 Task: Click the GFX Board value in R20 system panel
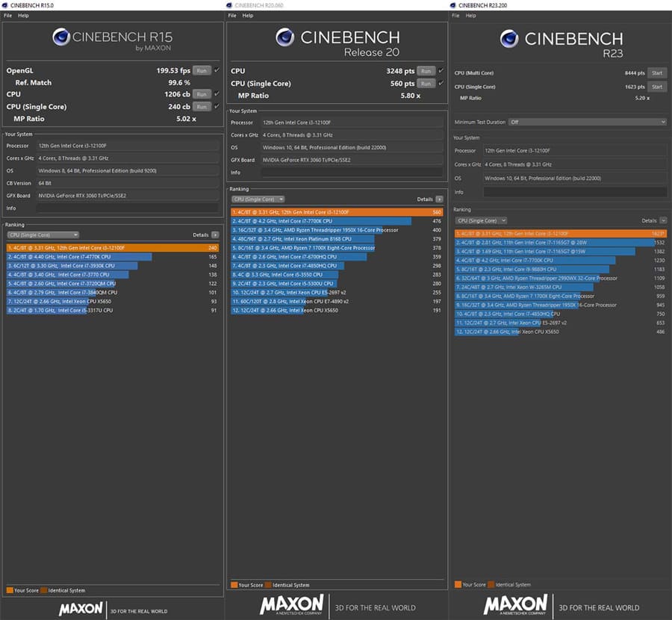(x=352, y=160)
